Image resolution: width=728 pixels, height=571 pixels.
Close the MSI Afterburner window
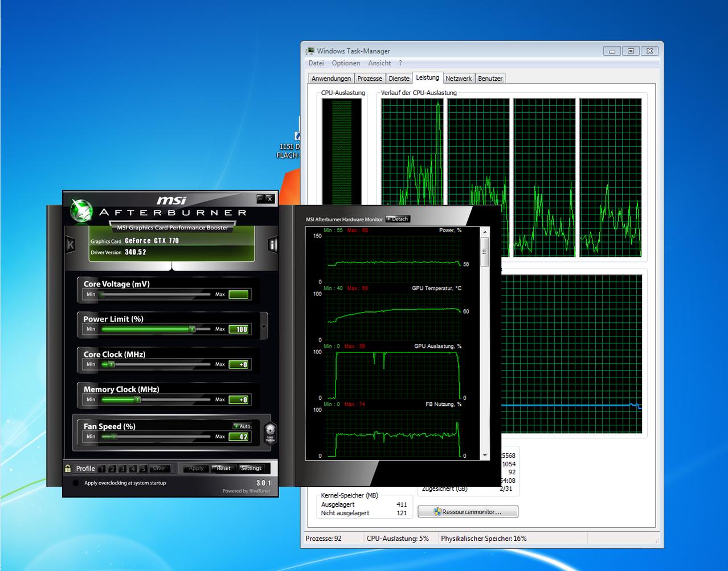point(270,198)
